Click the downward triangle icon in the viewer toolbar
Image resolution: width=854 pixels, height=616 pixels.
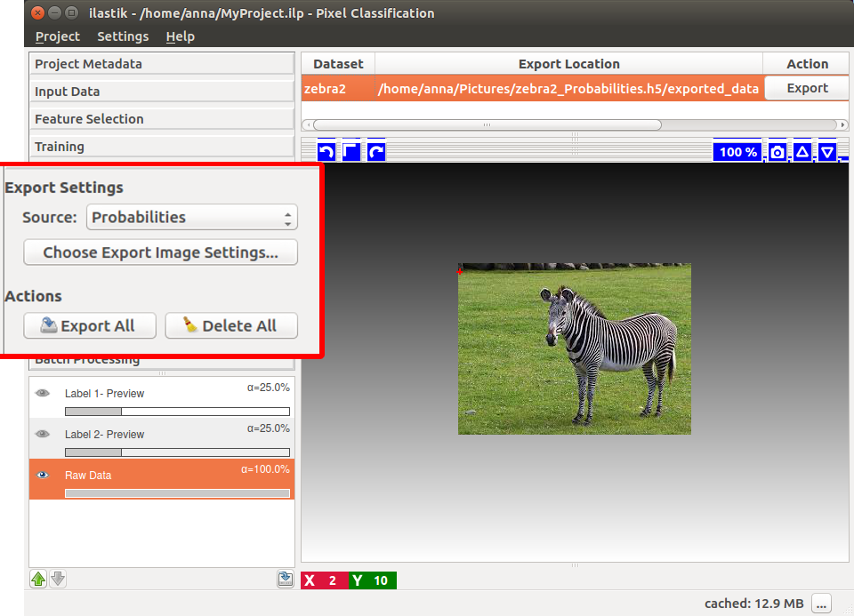point(827,152)
